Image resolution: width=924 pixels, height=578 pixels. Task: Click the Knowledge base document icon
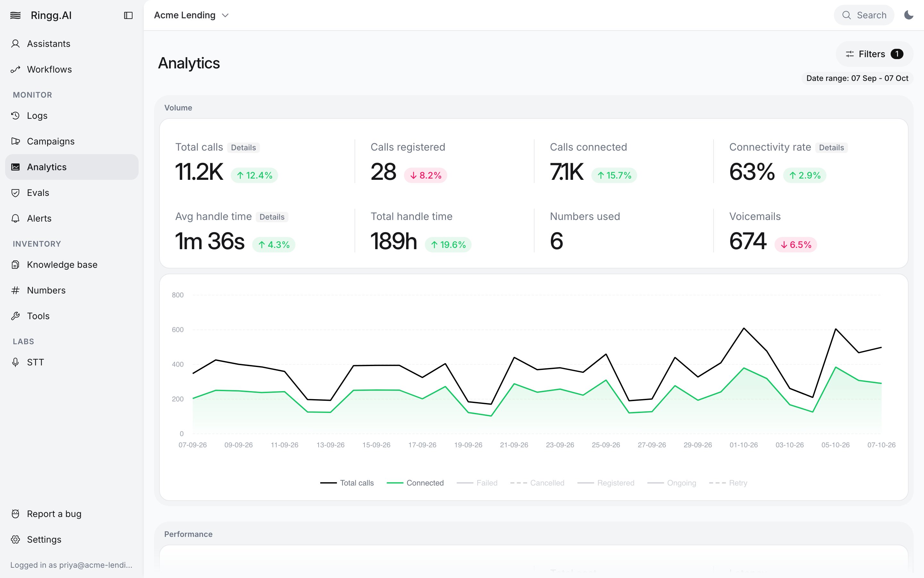pos(15,265)
